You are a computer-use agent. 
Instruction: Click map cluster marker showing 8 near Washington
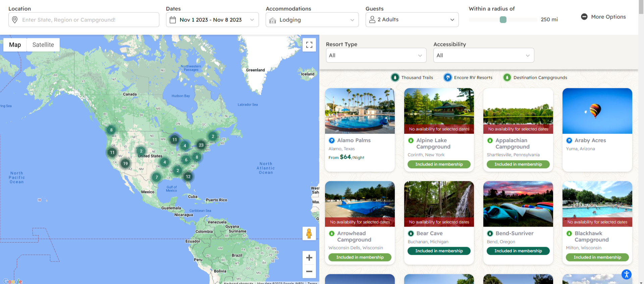point(111,130)
